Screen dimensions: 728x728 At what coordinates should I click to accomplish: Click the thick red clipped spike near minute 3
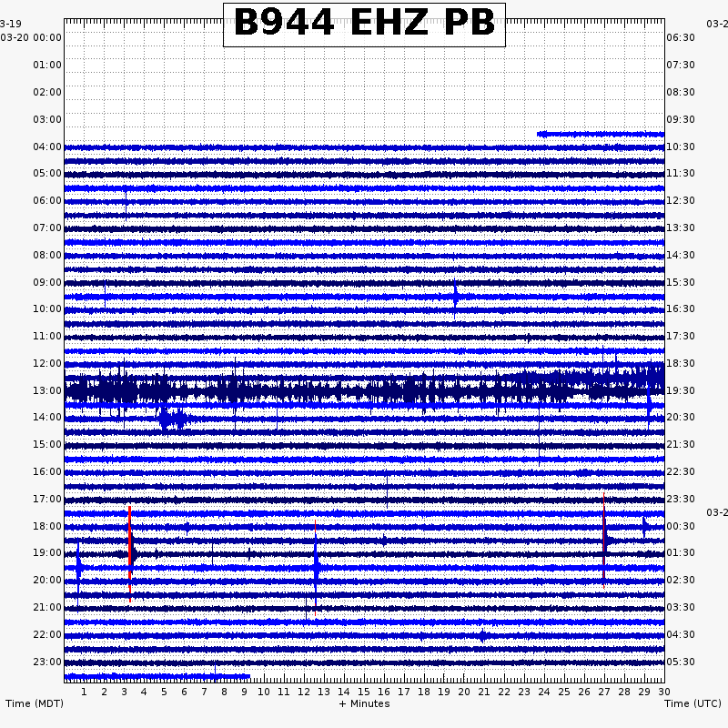(x=129, y=554)
